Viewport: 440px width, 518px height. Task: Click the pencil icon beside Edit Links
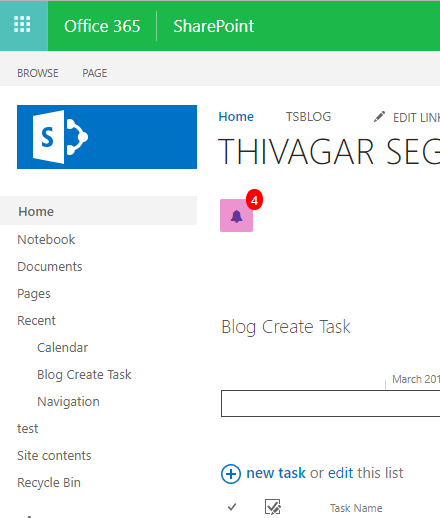click(x=379, y=117)
